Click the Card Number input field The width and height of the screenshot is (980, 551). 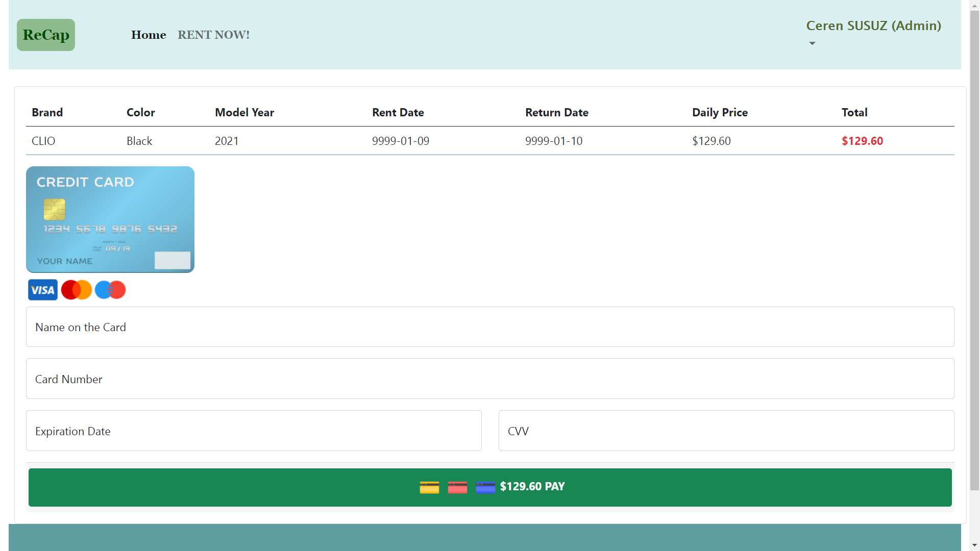490,379
